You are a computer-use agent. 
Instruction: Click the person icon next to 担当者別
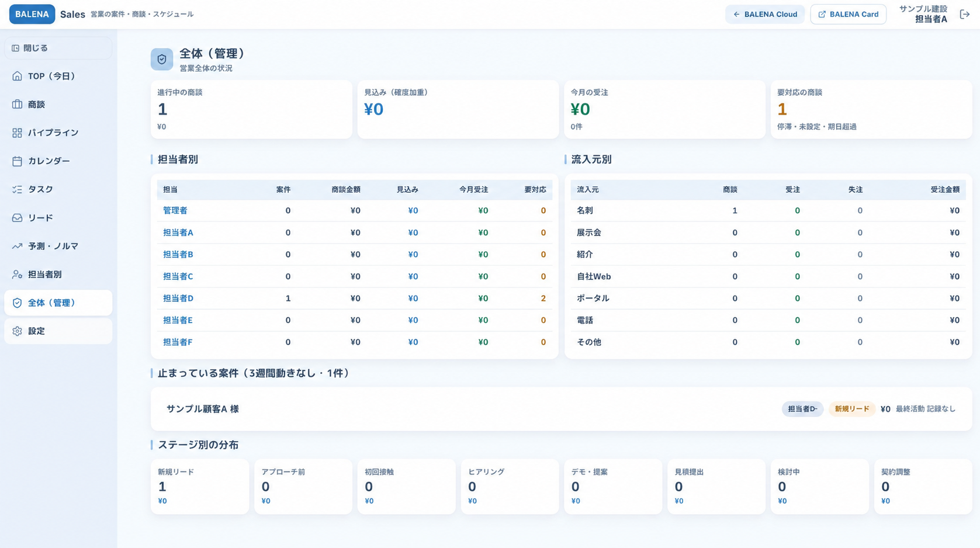click(17, 275)
